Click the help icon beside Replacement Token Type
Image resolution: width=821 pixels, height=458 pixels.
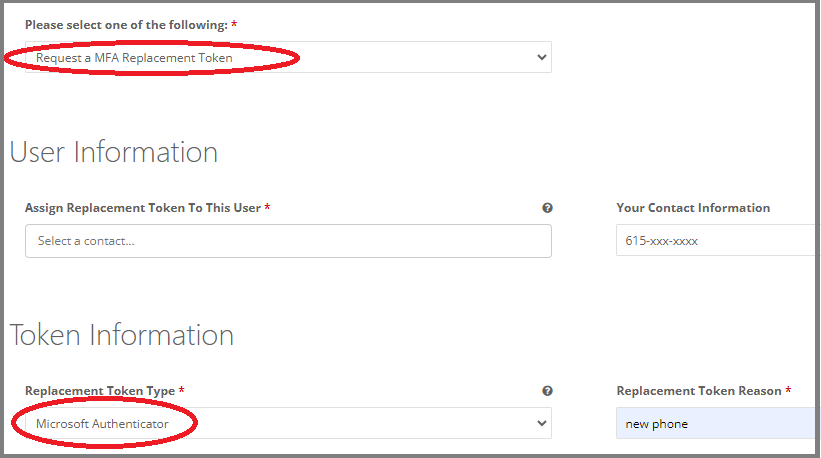[547, 391]
